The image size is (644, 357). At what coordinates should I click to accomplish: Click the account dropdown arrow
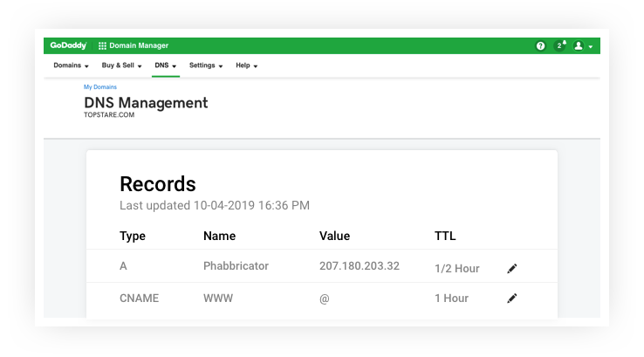pos(591,47)
